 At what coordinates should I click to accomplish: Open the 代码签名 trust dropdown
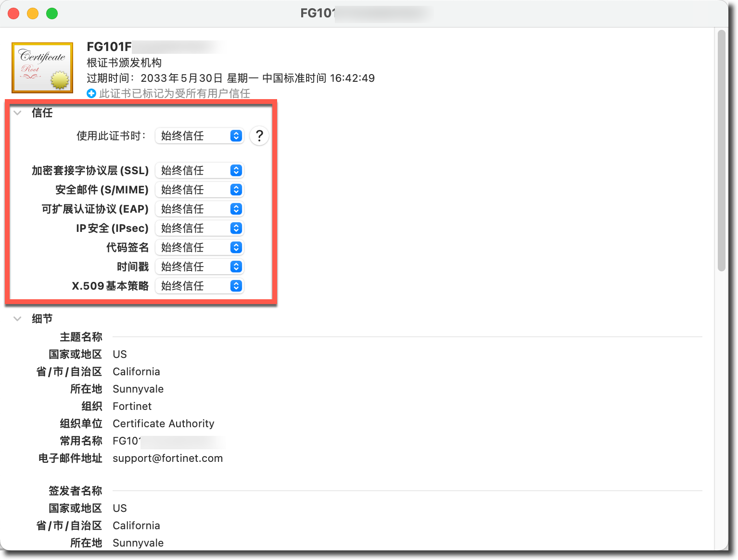(x=199, y=247)
